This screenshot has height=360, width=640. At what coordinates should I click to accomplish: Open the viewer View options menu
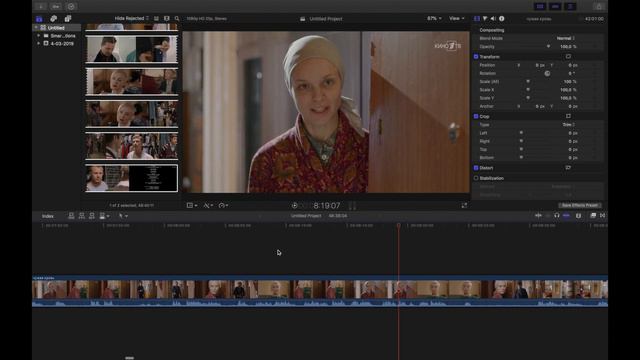pyautogui.click(x=457, y=19)
